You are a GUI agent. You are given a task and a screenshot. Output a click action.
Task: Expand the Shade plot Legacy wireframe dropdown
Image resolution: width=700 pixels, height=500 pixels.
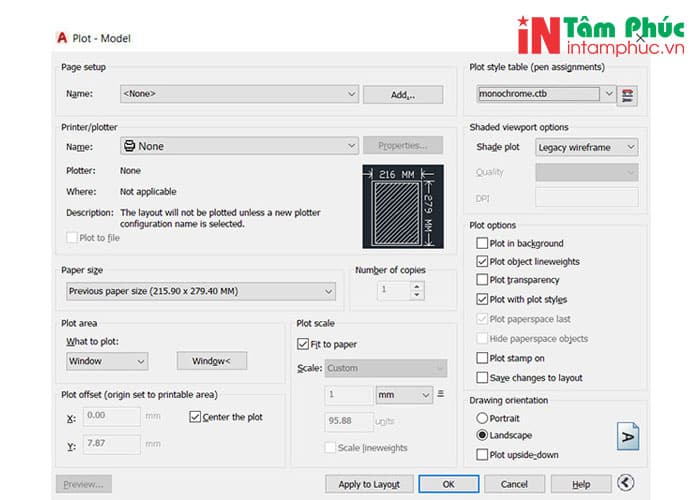(586, 147)
